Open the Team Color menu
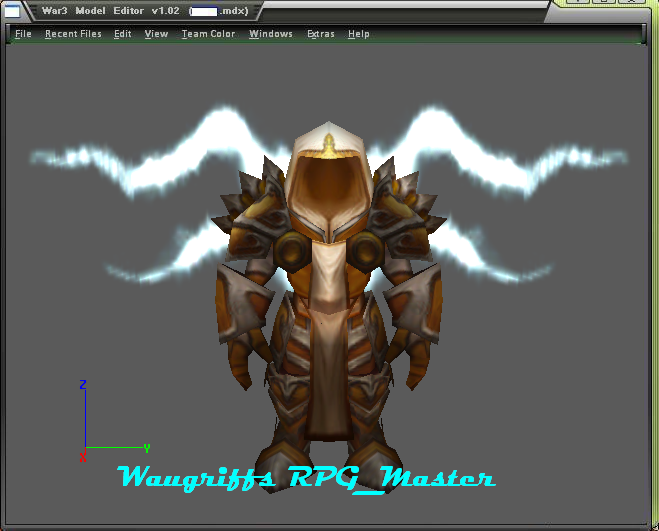 click(x=208, y=34)
